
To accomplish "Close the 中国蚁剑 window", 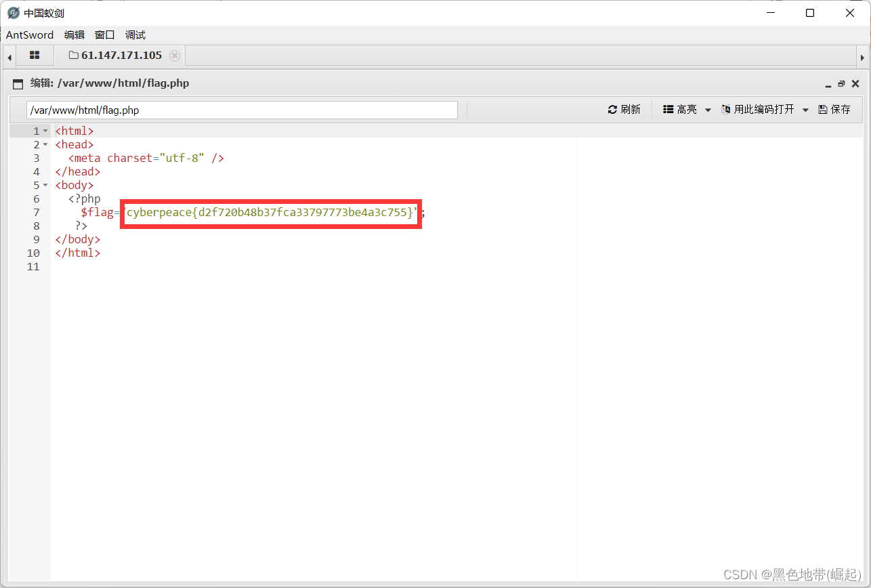I will pos(850,13).
